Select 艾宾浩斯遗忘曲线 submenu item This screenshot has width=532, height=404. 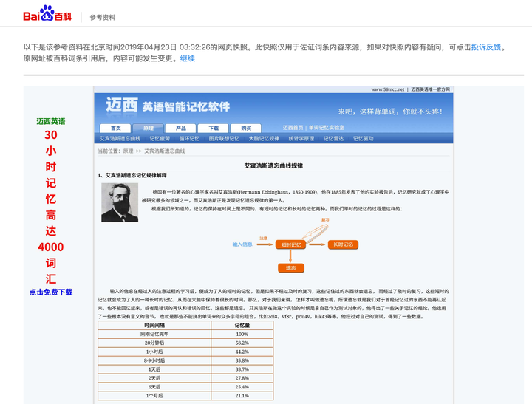click(120, 138)
